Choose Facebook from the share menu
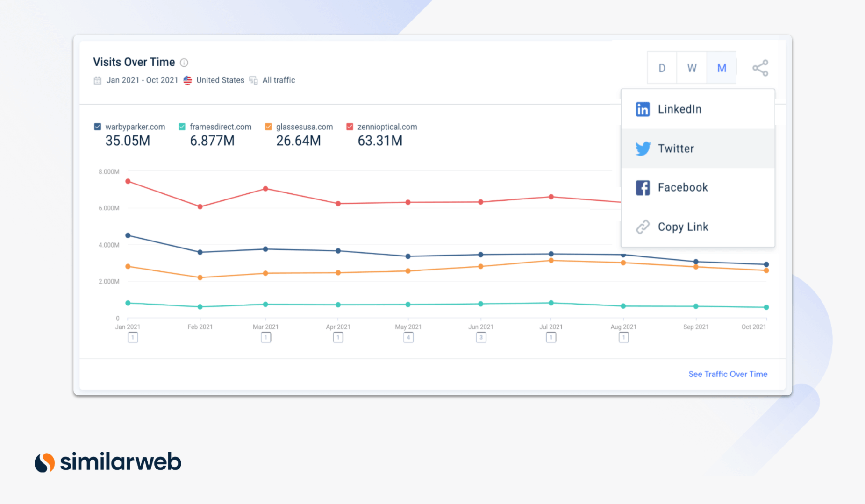 coord(682,187)
